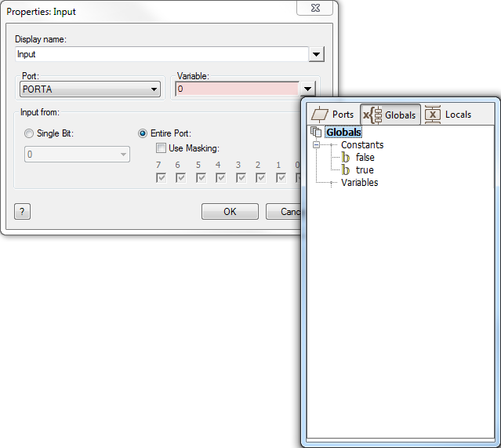This screenshot has height=448, width=501.
Task: Select the Constants tree item
Action: click(x=362, y=145)
